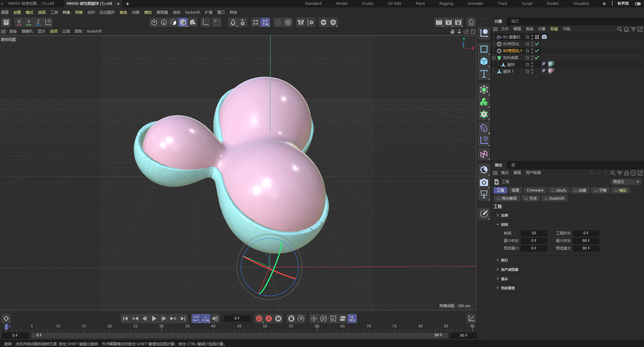This screenshot has width=644, height=347.
Task: Open the 运动图形 menu
Action: point(107,12)
